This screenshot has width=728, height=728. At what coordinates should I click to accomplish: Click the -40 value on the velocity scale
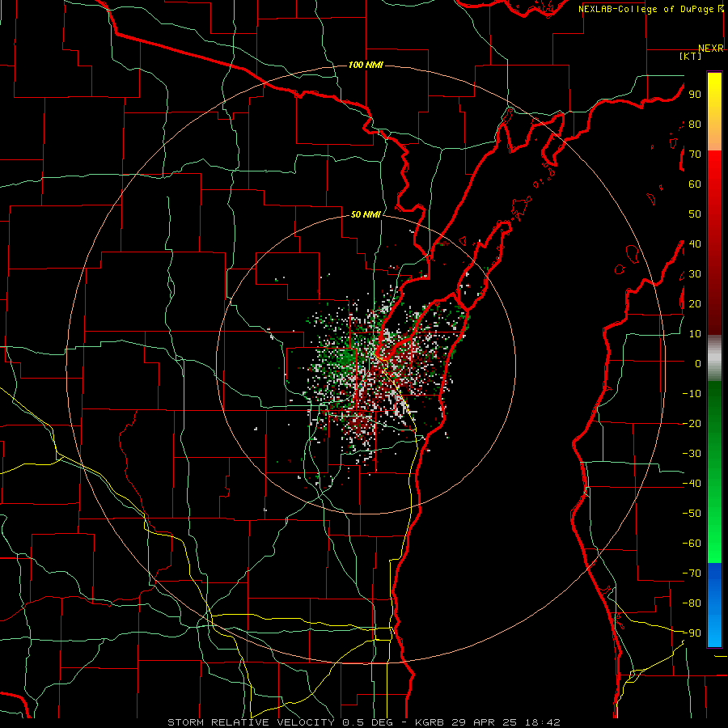pos(692,484)
